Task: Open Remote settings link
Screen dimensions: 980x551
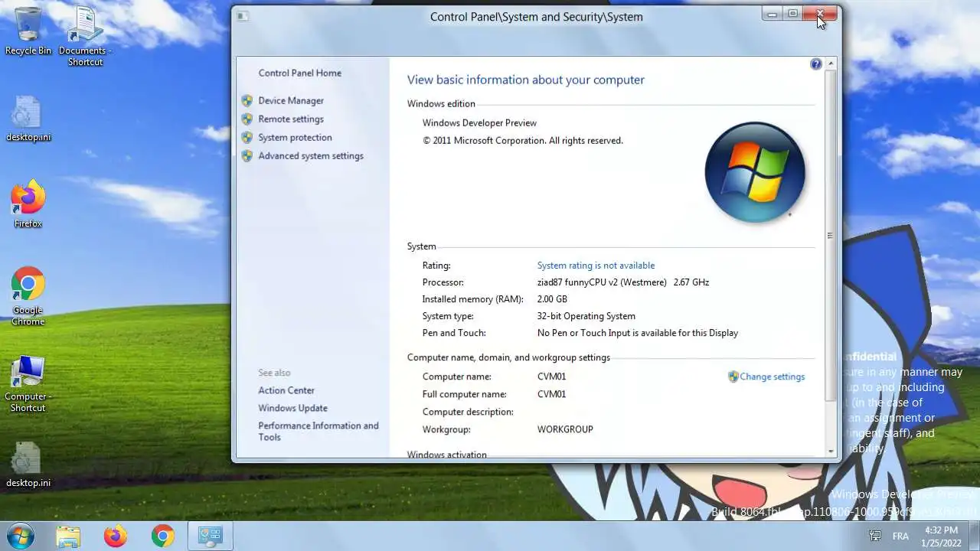Action: coord(291,119)
